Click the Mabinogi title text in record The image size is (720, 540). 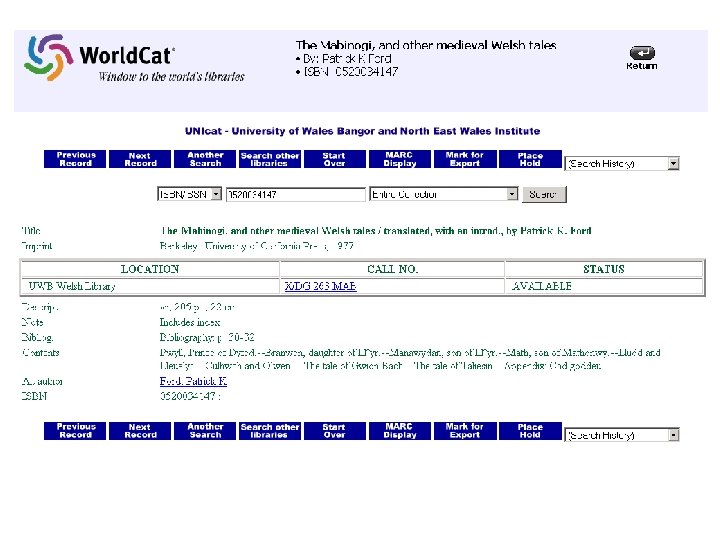tap(376, 231)
